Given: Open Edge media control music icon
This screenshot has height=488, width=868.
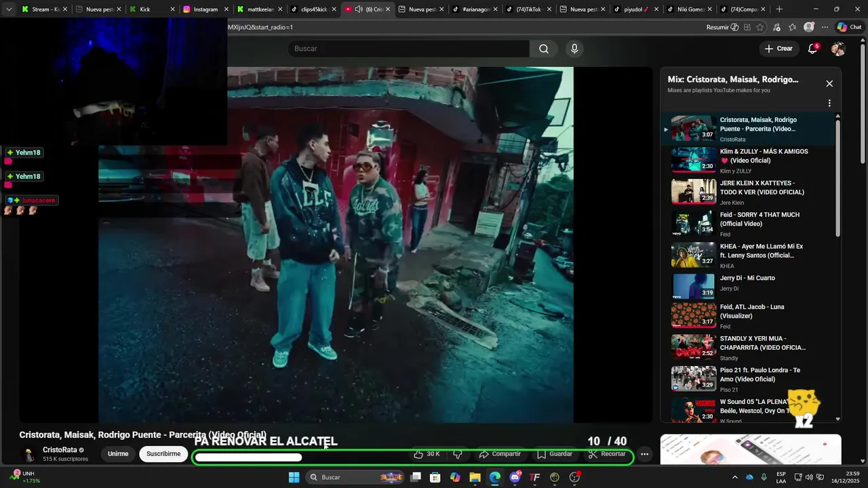Looking at the screenshot, I should [776, 27].
